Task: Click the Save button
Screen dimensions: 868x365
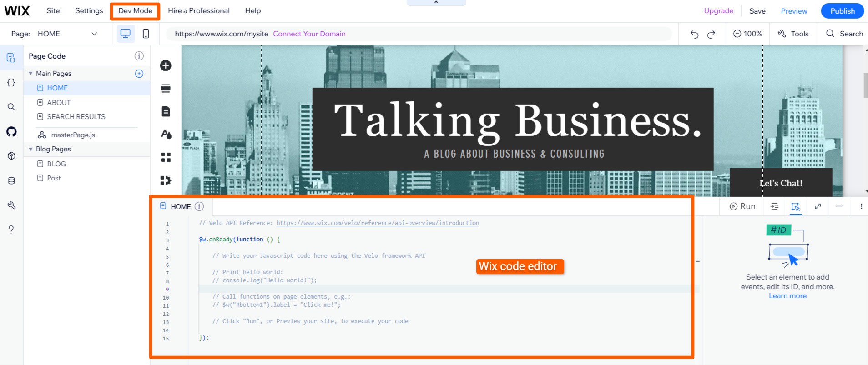Action: coord(757,11)
